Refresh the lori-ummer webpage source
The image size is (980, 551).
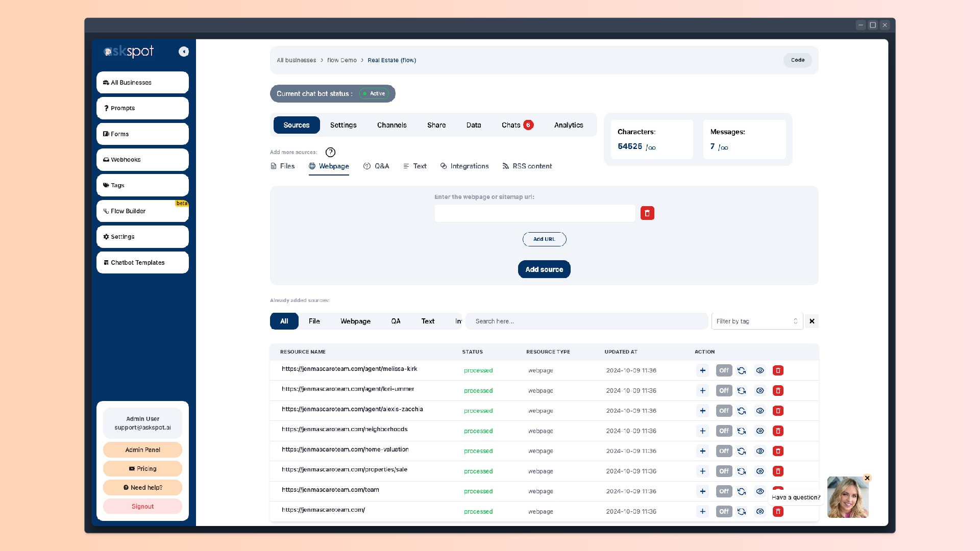[x=742, y=391]
